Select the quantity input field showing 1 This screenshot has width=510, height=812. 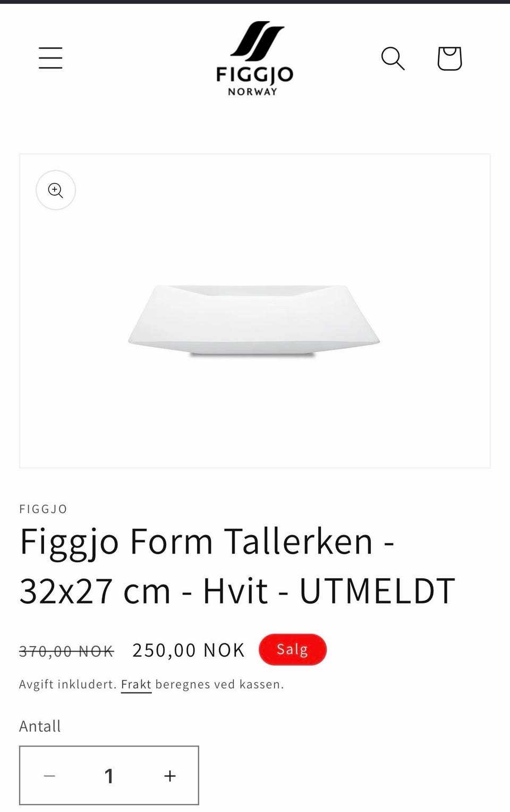click(x=109, y=776)
